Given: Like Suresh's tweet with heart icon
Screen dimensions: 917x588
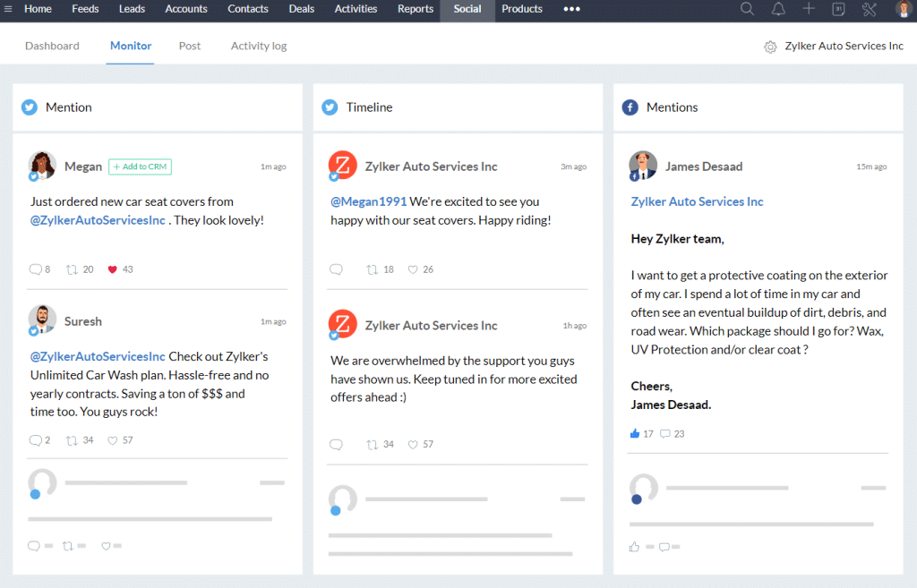Looking at the screenshot, I should point(112,440).
